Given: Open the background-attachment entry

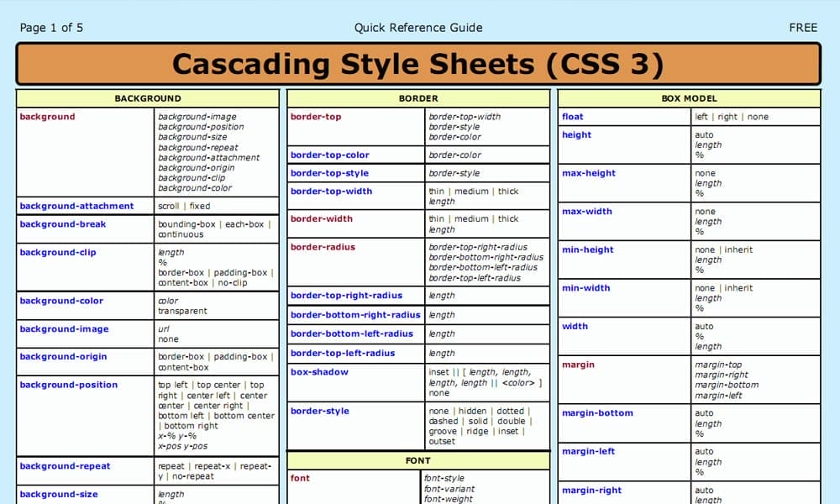Looking at the screenshot, I should coord(77,206).
